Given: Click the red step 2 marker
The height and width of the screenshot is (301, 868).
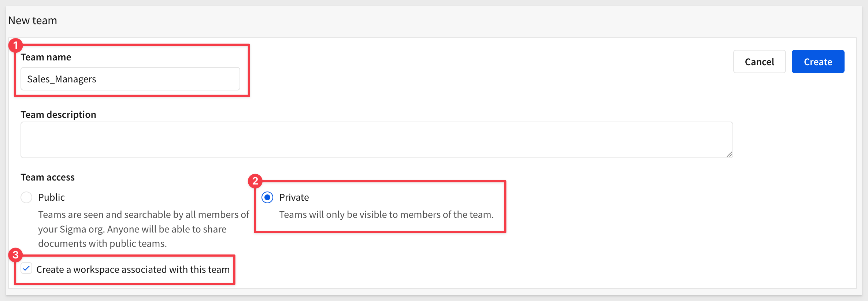Looking at the screenshot, I should coord(255,181).
